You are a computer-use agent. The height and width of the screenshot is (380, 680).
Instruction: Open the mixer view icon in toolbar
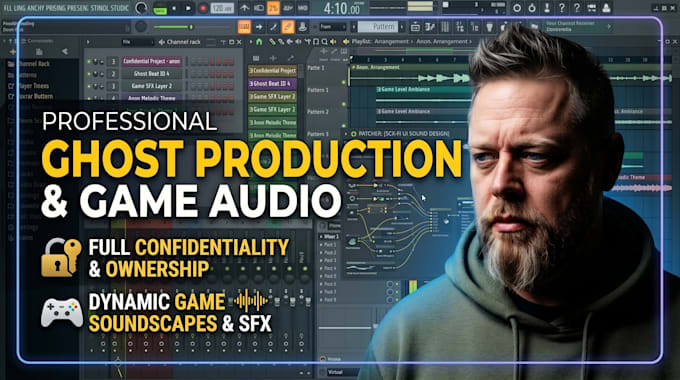(445, 27)
